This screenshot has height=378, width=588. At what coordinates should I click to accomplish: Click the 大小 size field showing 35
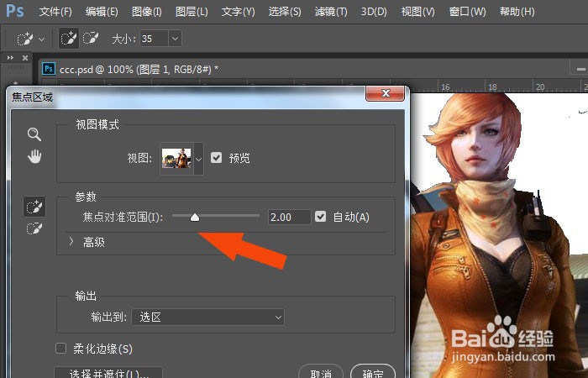click(x=154, y=39)
